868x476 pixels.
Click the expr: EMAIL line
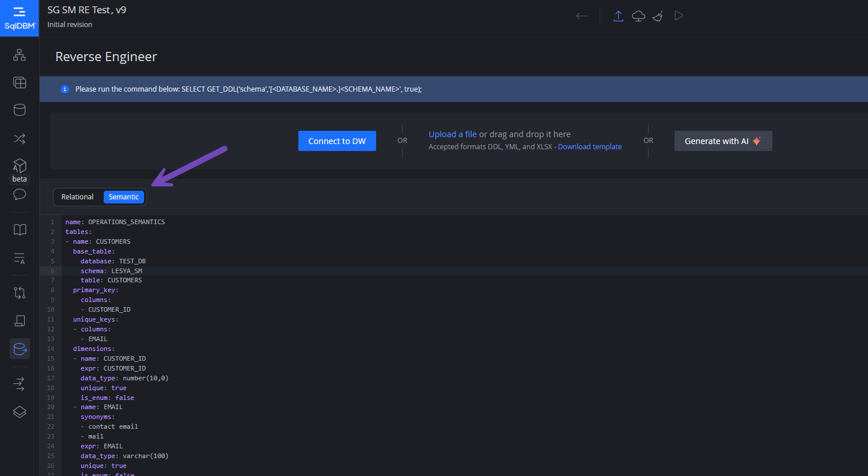101,446
